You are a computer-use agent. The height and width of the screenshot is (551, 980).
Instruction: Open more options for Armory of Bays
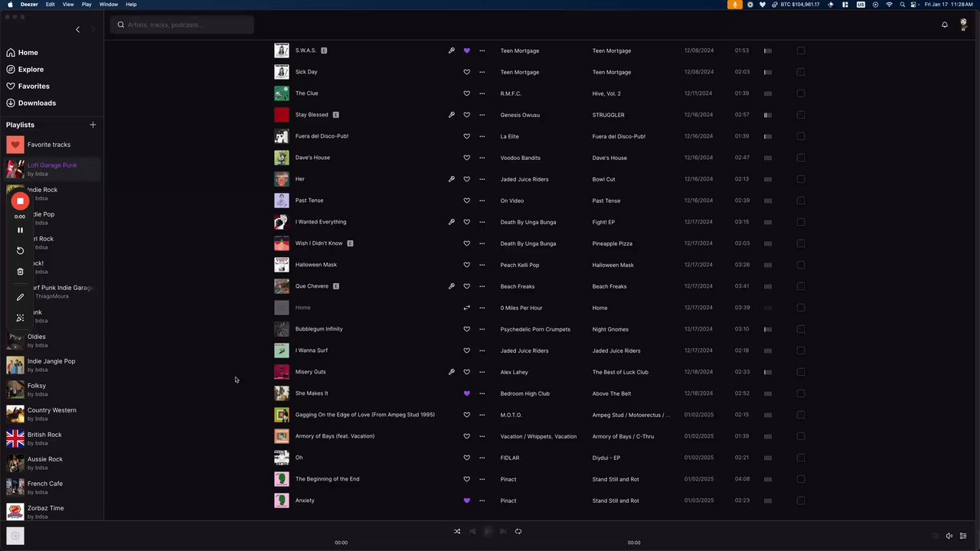pos(482,436)
